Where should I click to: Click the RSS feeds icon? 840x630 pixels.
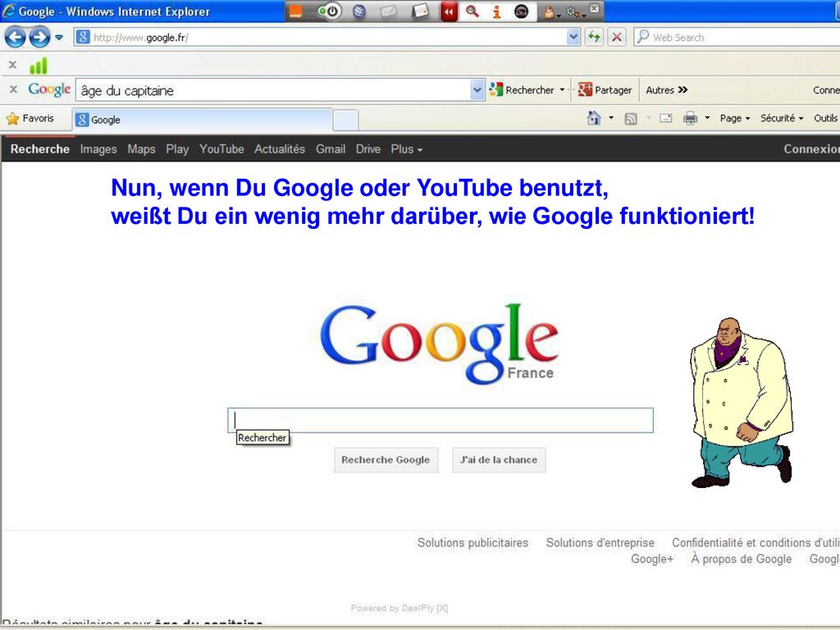631,118
